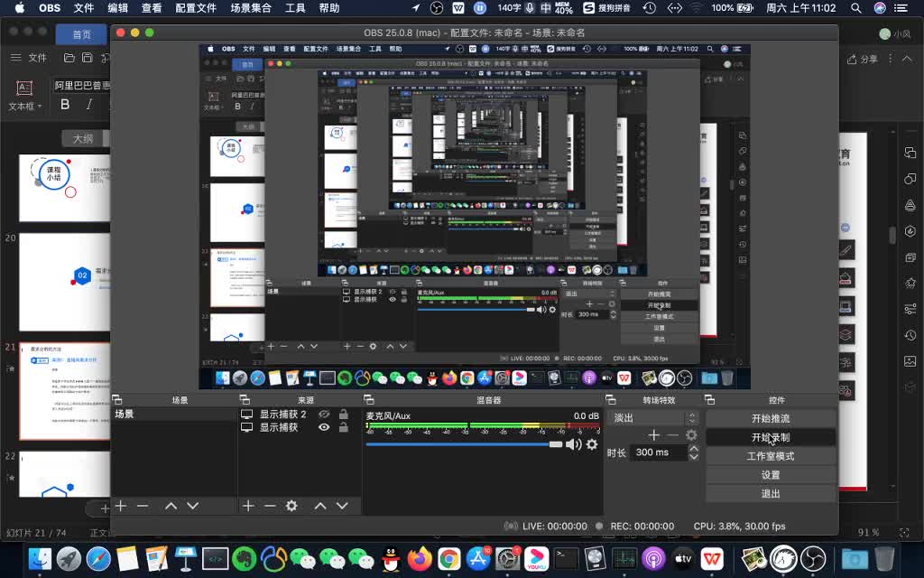
Task: Click the 开始推流 button
Action: [771, 418]
